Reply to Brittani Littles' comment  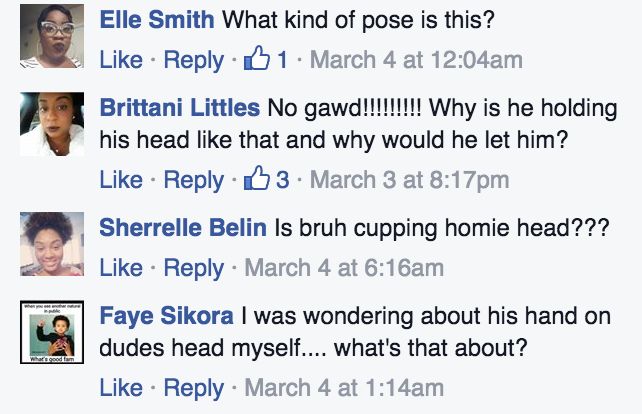click(193, 180)
